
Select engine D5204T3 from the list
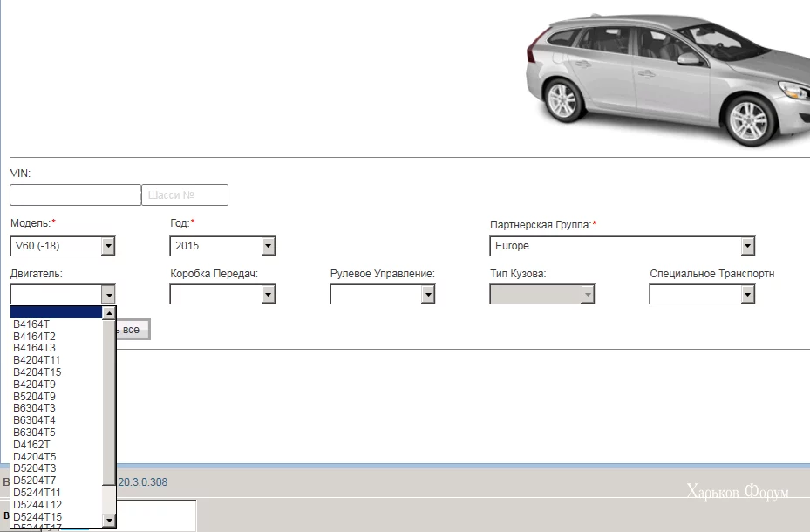pos(57,468)
